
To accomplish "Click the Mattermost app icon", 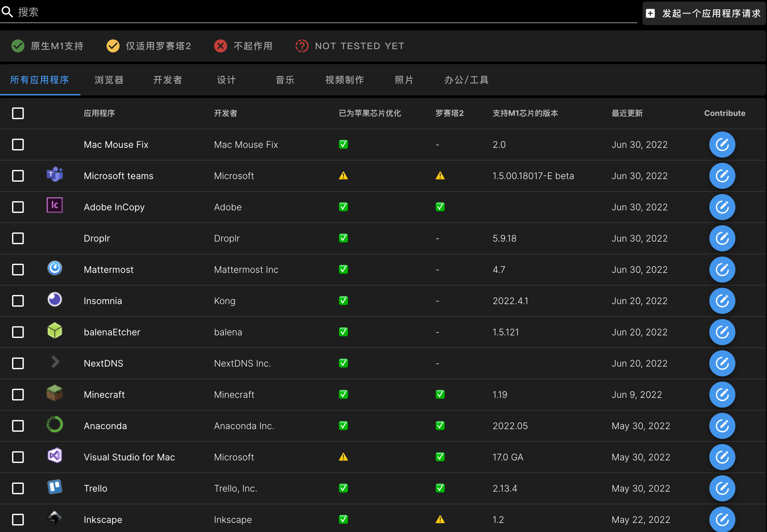I will pos(55,268).
